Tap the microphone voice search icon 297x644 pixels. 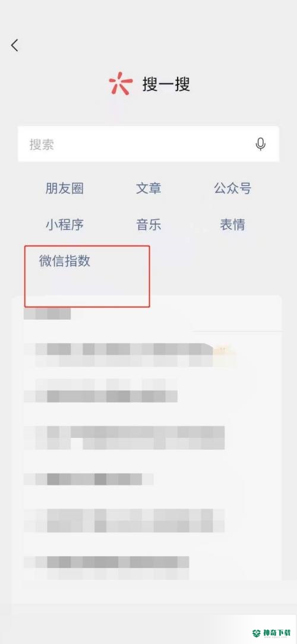pyautogui.click(x=260, y=144)
